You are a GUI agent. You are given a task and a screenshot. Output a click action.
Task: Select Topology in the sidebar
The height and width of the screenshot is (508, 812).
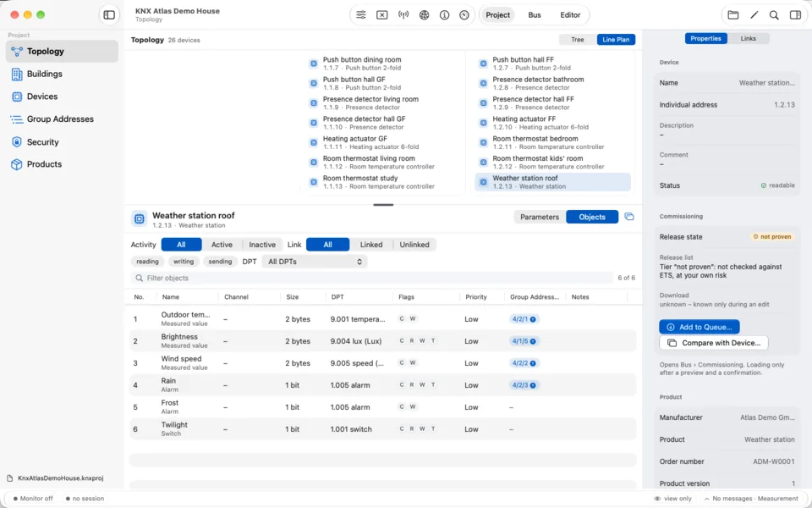coord(62,52)
